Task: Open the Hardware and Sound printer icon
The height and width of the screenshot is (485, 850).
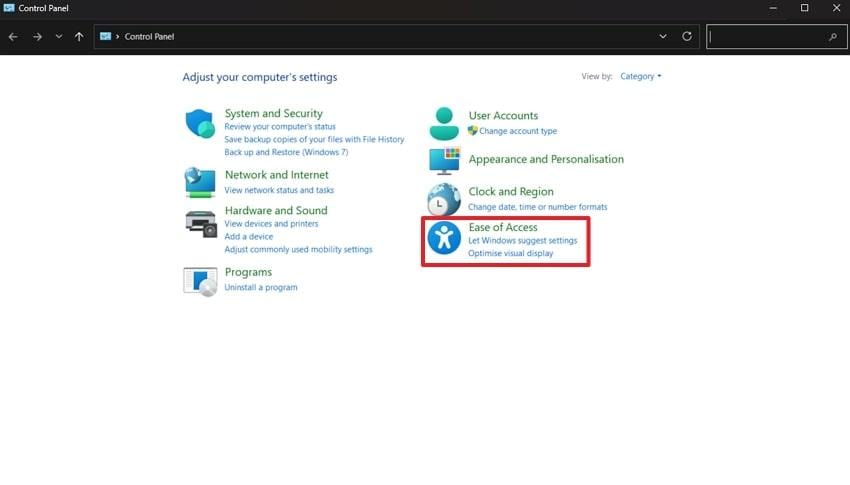Action: 201,224
